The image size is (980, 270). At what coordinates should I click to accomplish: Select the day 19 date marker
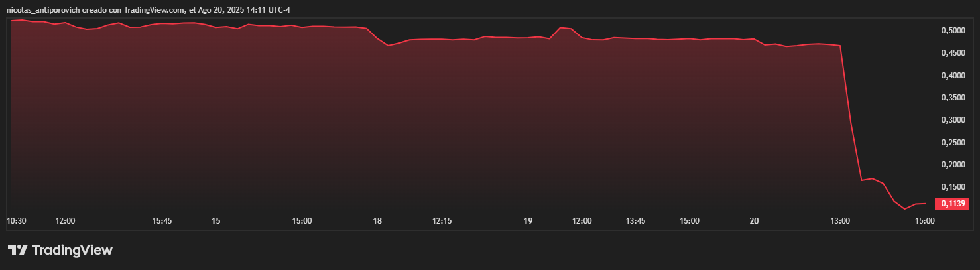(528, 220)
